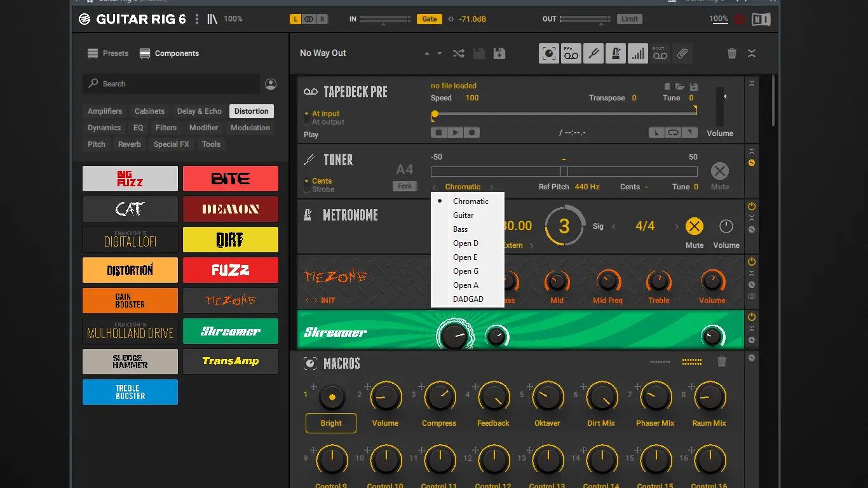Toggle the Metronome toolbar icon
The width and height of the screenshot is (868, 488).
coord(615,53)
